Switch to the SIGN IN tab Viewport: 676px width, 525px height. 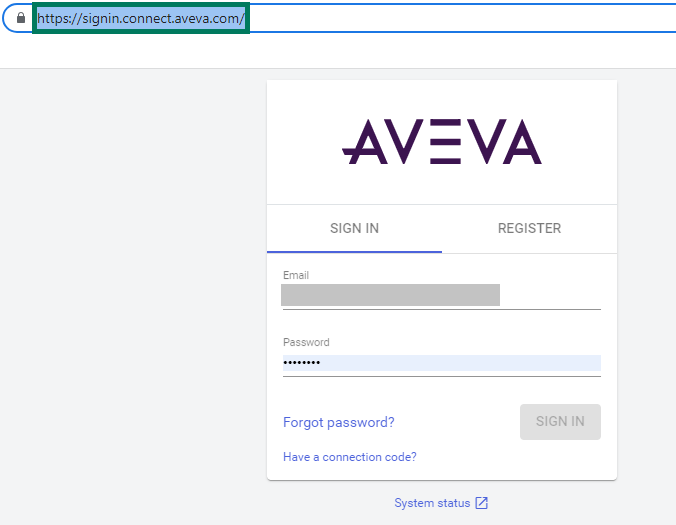pyautogui.click(x=354, y=228)
